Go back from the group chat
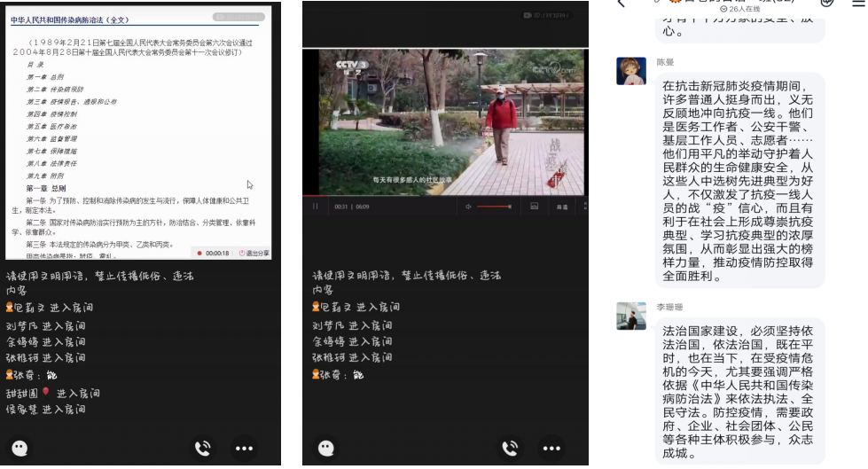Viewport: 868px width, 469px height. [621, 4]
